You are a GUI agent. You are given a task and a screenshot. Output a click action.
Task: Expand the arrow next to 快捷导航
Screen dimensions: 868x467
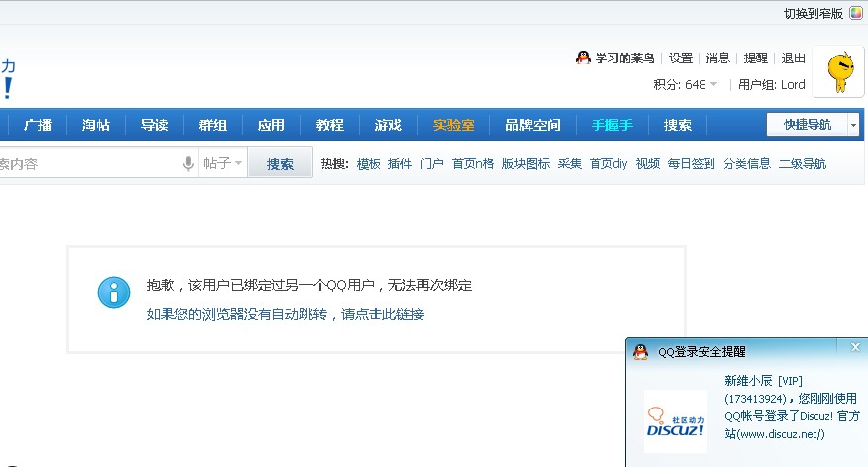[853, 125]
